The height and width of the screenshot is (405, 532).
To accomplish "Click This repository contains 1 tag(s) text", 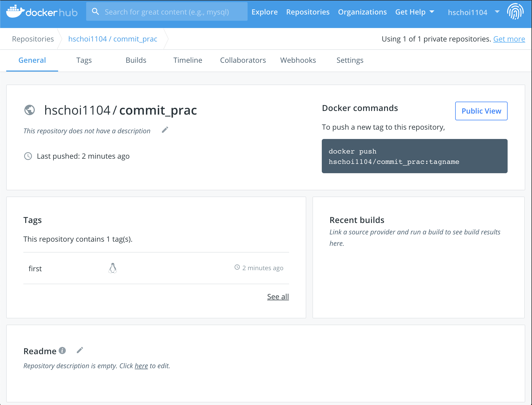I will (x=78, y=239).
